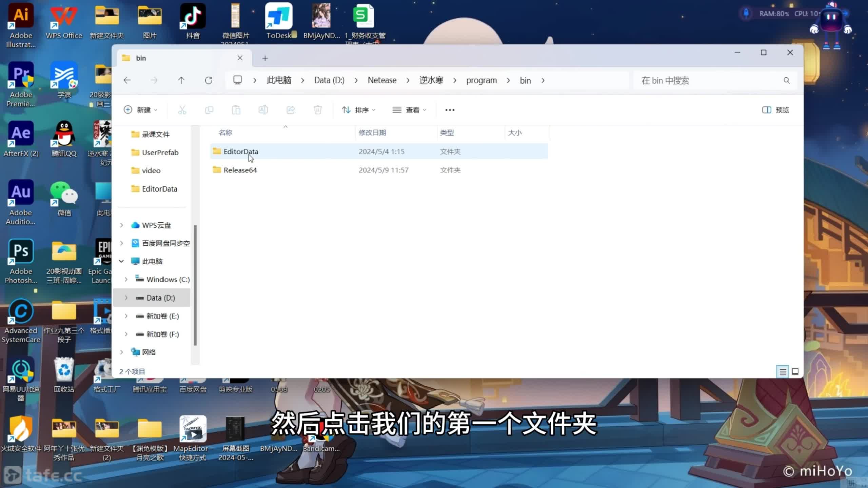Click the Cut scissors icon in toolbar
Screen dimensions: 868x488
pyautogui.click(x=182, y=110)
